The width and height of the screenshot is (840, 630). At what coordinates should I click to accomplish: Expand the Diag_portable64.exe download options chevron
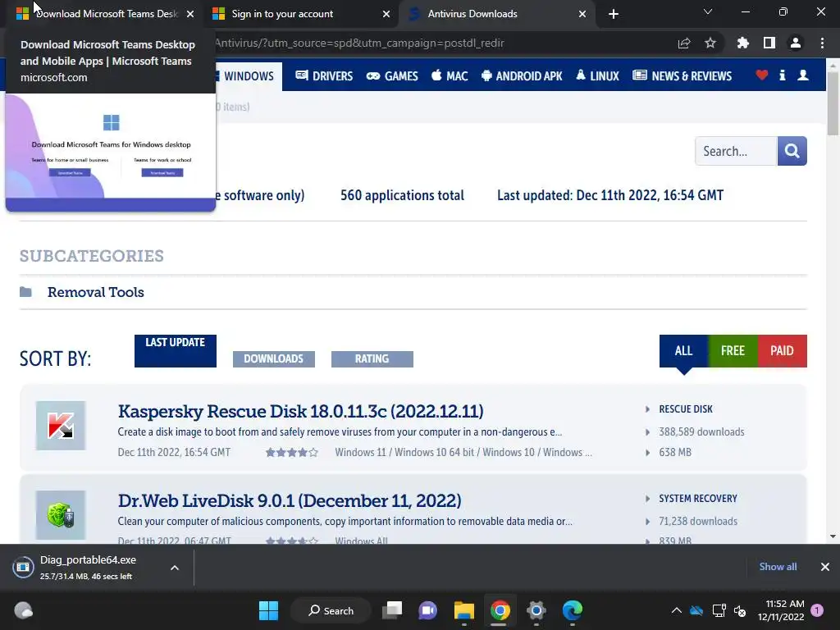pyautogui.click(x=175, y=568)
